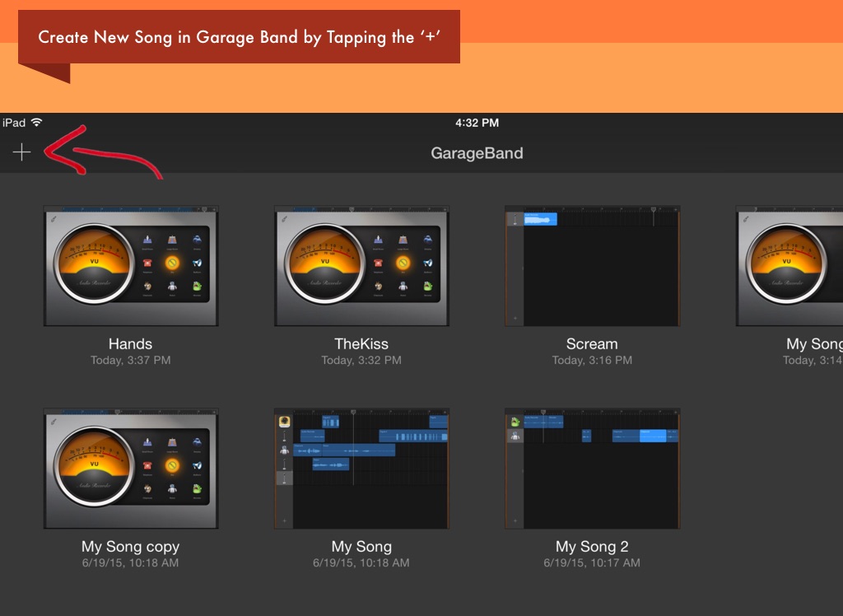Click the orange center icon in TheKiss thumbnail

tap(403, 263)
